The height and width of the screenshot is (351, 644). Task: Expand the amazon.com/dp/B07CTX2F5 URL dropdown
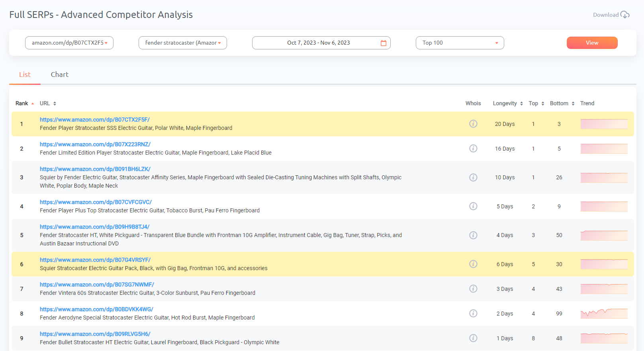(x=69, y=43)
